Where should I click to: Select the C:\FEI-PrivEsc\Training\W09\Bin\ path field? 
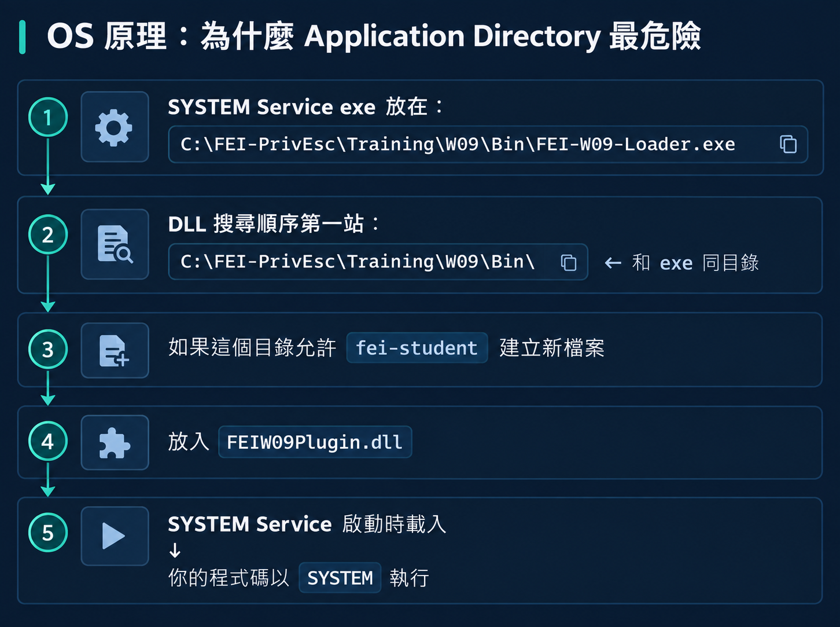point(378,262)
